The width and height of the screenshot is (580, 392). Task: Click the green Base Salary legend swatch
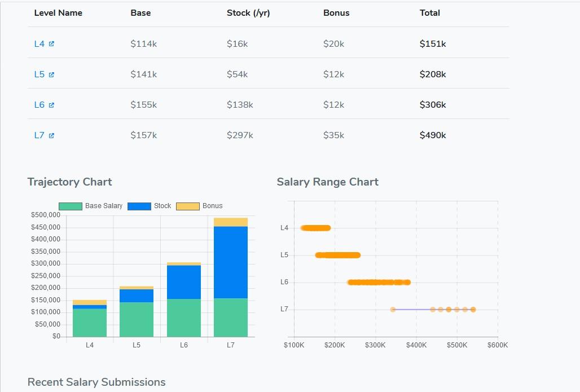click(71, 206)
